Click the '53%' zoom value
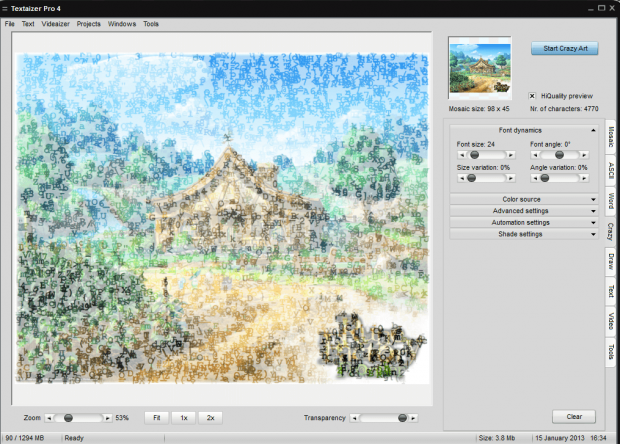Screen dimensions: 620x444 click(122, 418)
